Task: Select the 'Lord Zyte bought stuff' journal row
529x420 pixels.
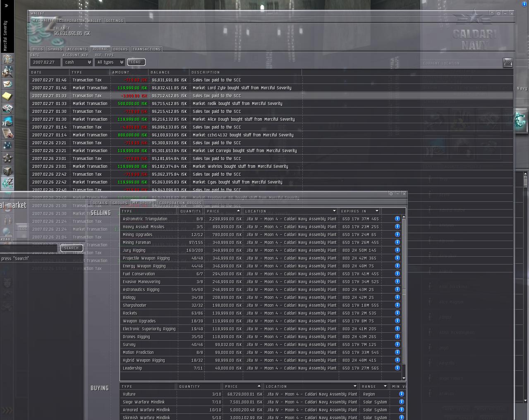Action: (x=271, y=88)
